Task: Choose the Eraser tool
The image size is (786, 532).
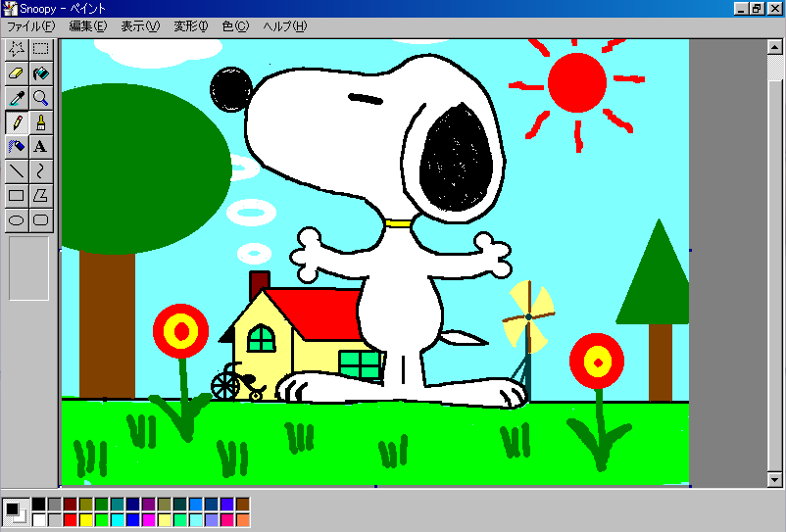Action: 17,73
